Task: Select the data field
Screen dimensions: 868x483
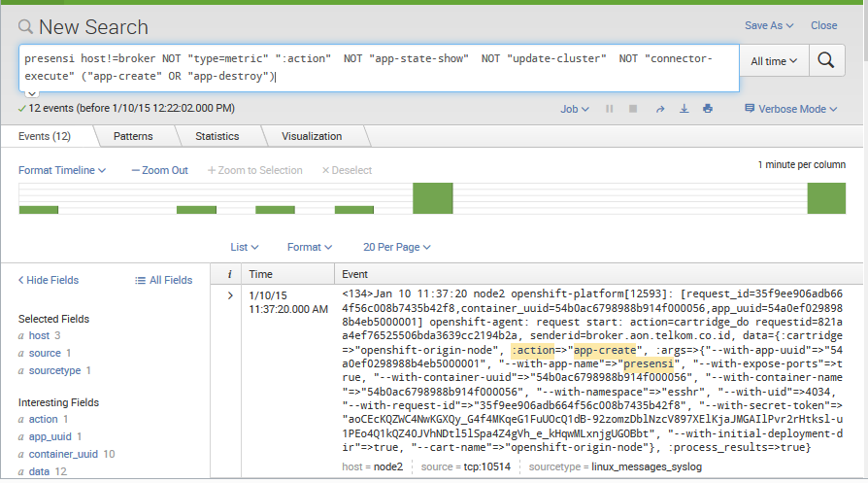Action: click(x=39, y=471)
